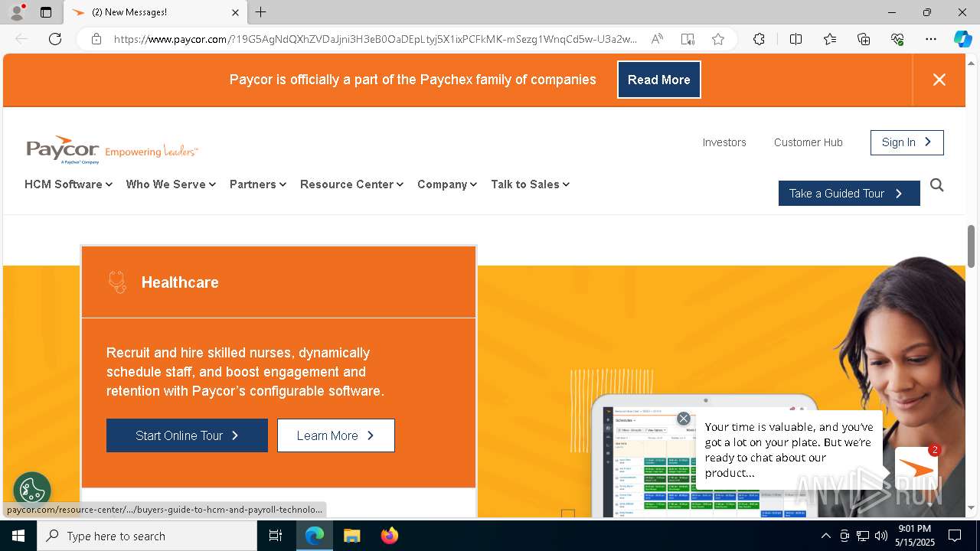
Task: View site information lock icon
Action: click(96, 39)
